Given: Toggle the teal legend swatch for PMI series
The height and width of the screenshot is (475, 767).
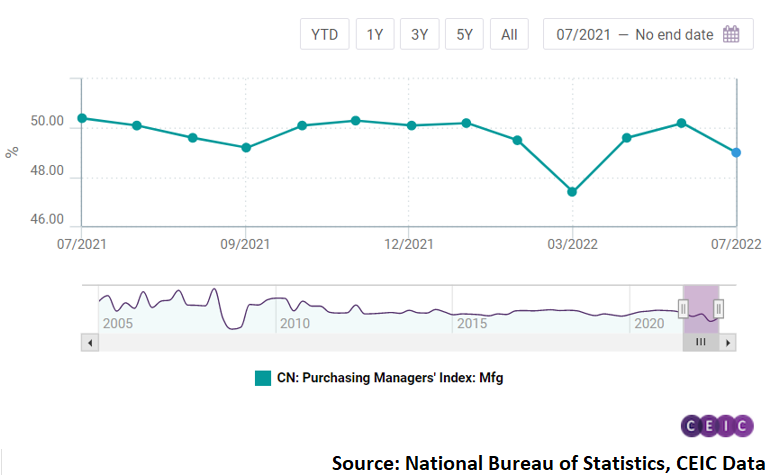Looking at the screenshot, I should point(263,378).
